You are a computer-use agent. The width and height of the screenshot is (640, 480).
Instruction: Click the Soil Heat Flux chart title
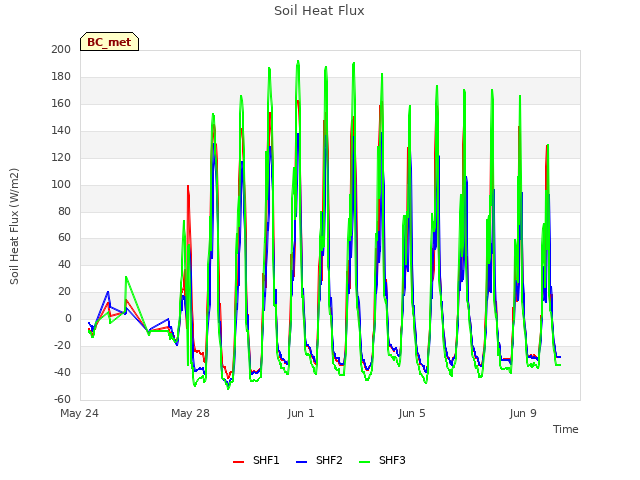click(319, 11)
